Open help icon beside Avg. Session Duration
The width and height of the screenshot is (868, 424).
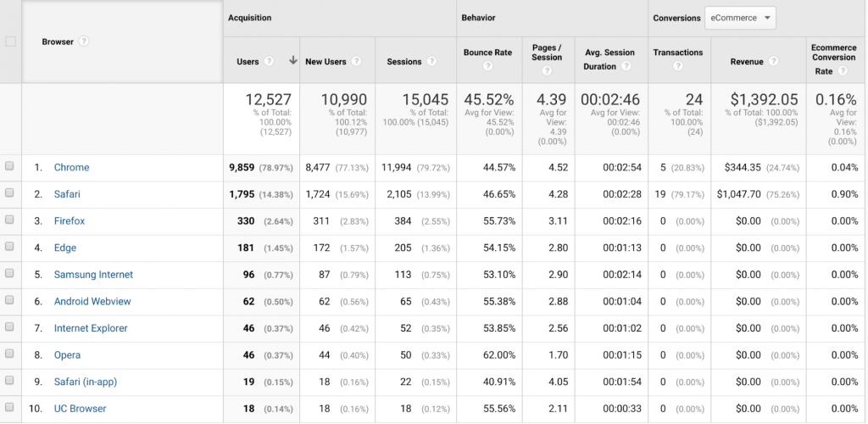(626, 66)
